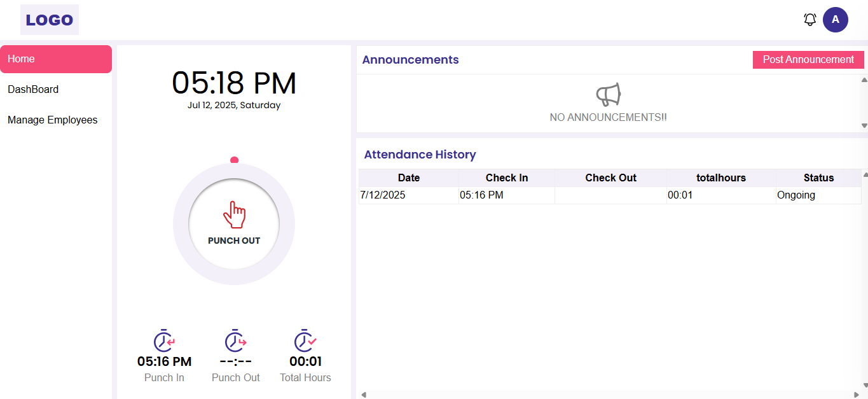Select Home in the sidebar
The image size is (868, 399).
pos(56,59)
